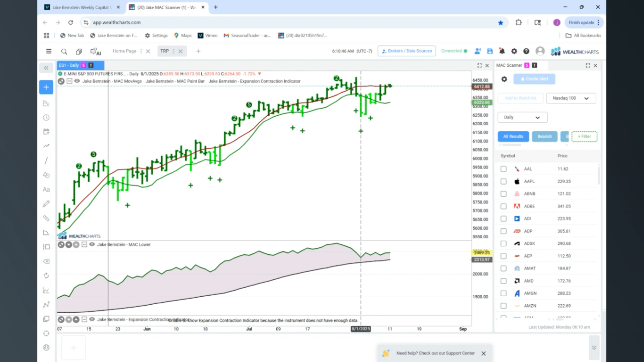Tick the AMZN checkbox
The height and width of the screenshot is (362, 644).
[x=503, y=306]
